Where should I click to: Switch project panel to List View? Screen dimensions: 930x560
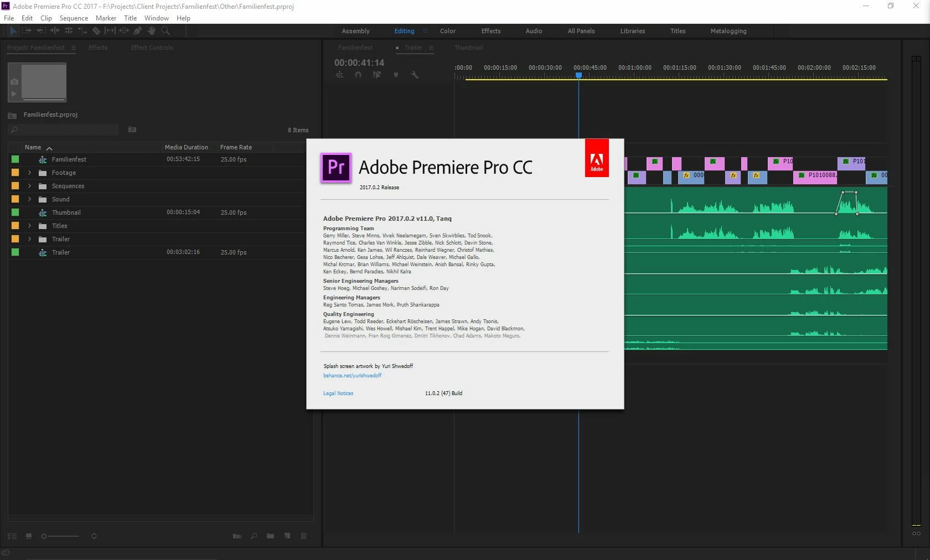[x=12, y=536]
